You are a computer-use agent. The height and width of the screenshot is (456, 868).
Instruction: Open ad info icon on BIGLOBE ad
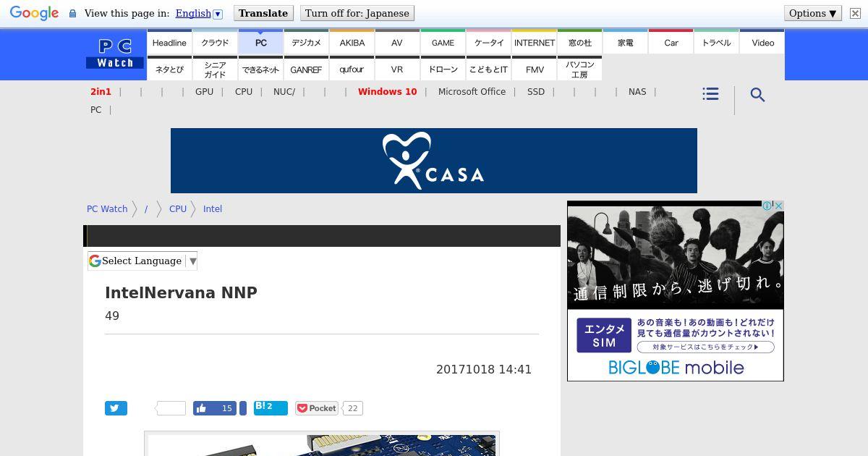tap(767, 206)
